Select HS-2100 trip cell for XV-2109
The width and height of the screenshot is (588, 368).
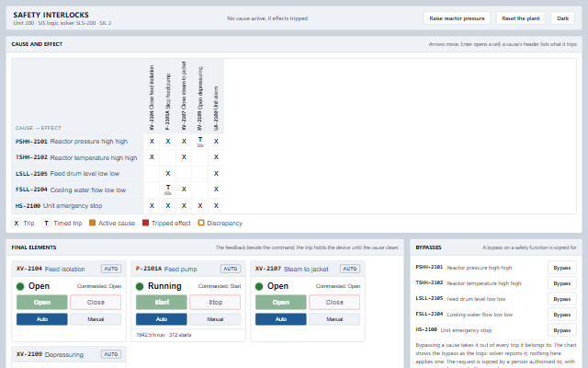(x=200, y=206)
